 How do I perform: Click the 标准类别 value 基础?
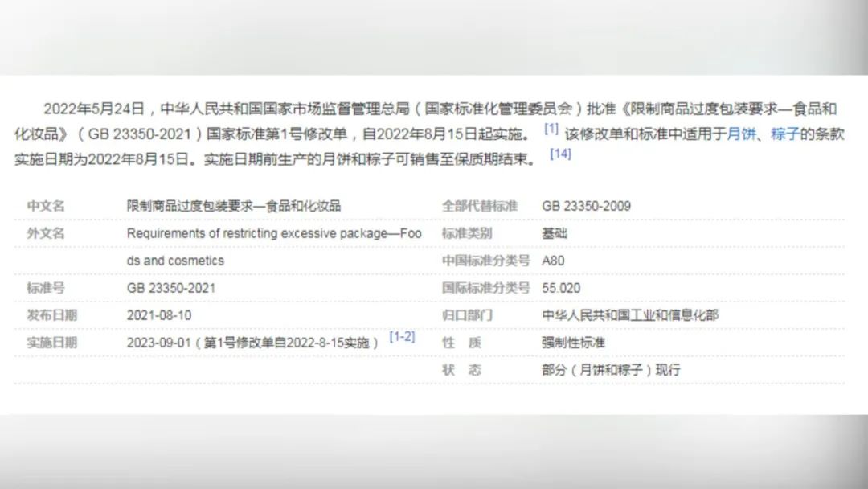[x=555, y=233]
